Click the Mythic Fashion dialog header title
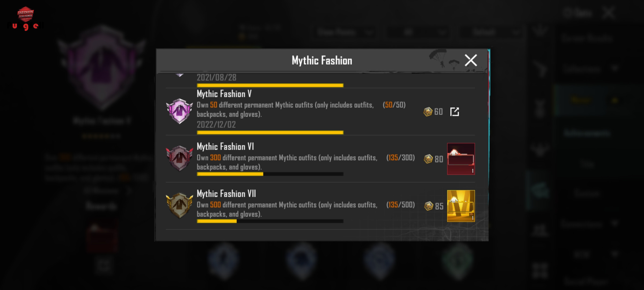This screenshot has width=644, height=290. (x=322, y=60)
